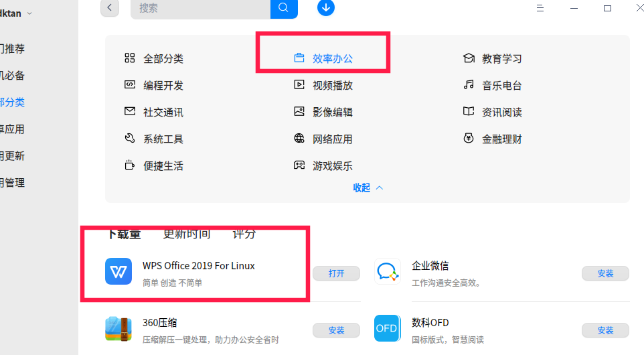The width and height of the screenshot is (644, 355).
Task: Go back with the back arrow button
Action: click(x=110, y=8)
